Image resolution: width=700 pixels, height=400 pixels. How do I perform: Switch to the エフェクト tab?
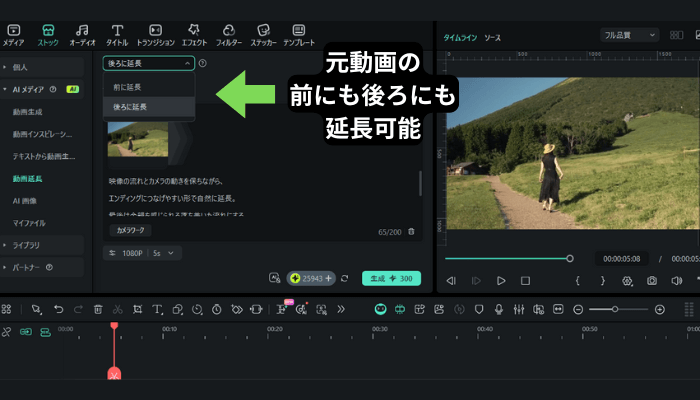point(192,35)
